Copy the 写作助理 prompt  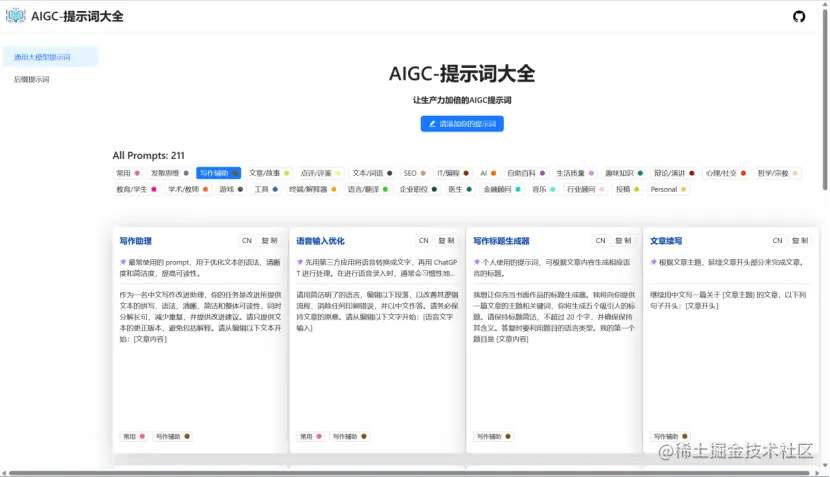pos(269,240)
